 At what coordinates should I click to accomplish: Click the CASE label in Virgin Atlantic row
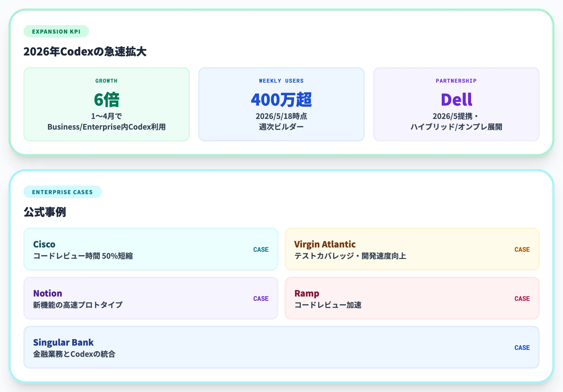click(x=522, y=250)
